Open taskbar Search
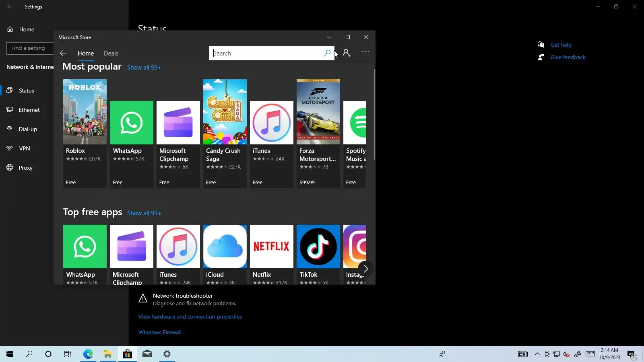Viewport: 644px width, 362px height. [29, 354]
